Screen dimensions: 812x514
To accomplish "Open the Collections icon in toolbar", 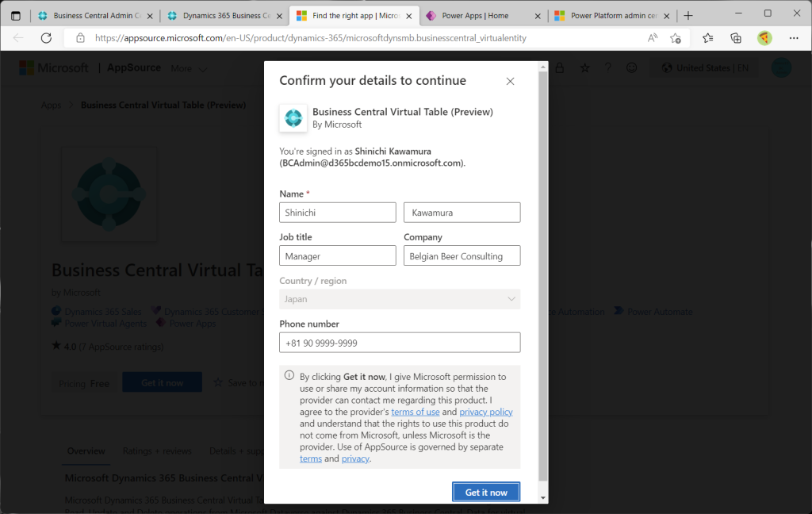I will [x=736, y=38].
